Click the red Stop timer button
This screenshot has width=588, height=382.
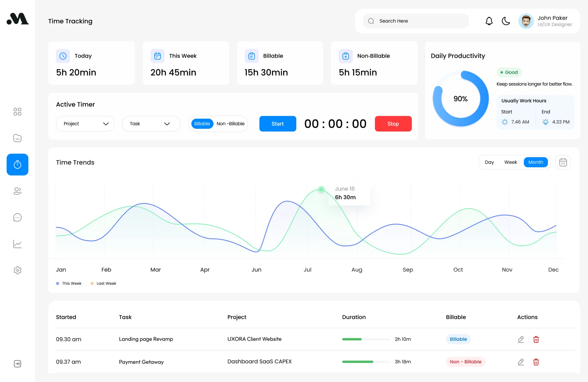pyautogui.click(x=393, y=124)
